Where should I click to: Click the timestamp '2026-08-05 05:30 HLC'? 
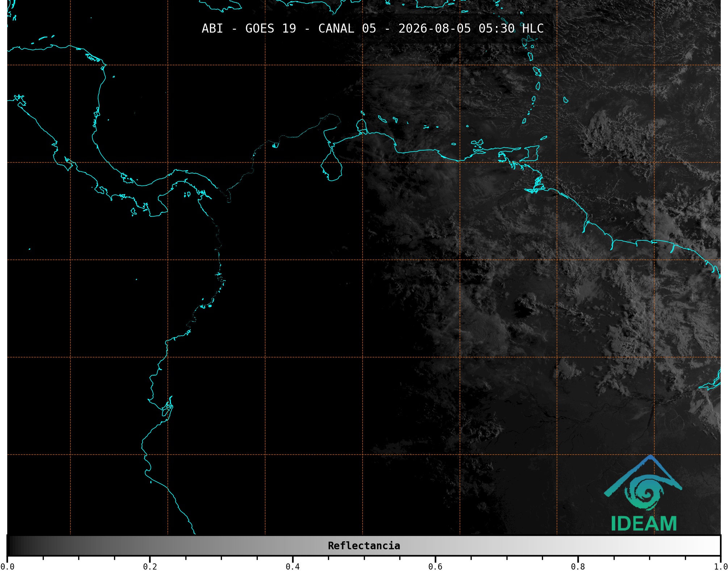(471, 28)
